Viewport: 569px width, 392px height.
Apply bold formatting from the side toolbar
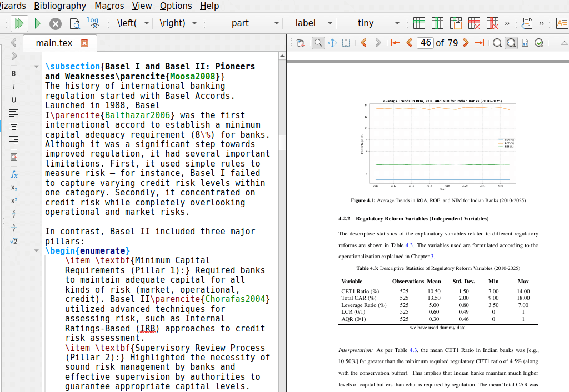pyautogui.click(x=13, y=73)
